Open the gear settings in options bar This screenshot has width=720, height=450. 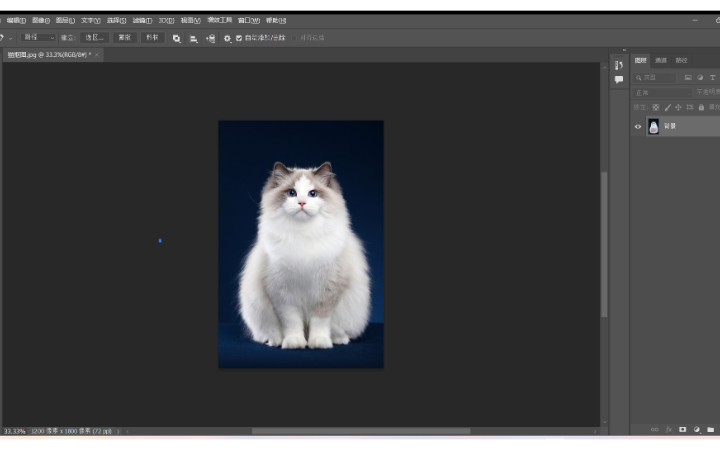point(227,38)
